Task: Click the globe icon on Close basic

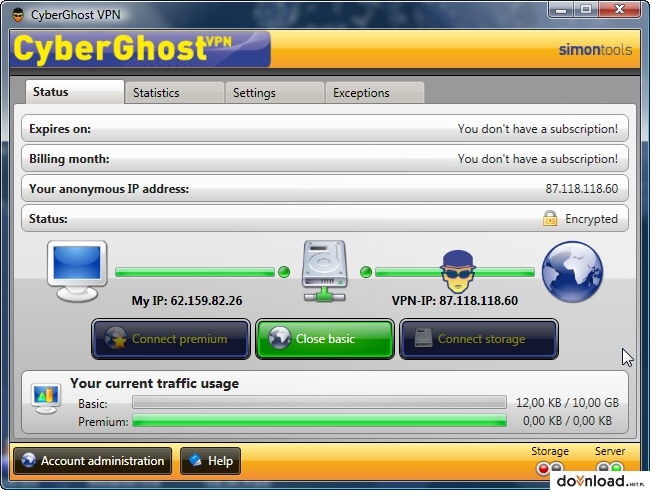Action: click(x=279, y=338)
